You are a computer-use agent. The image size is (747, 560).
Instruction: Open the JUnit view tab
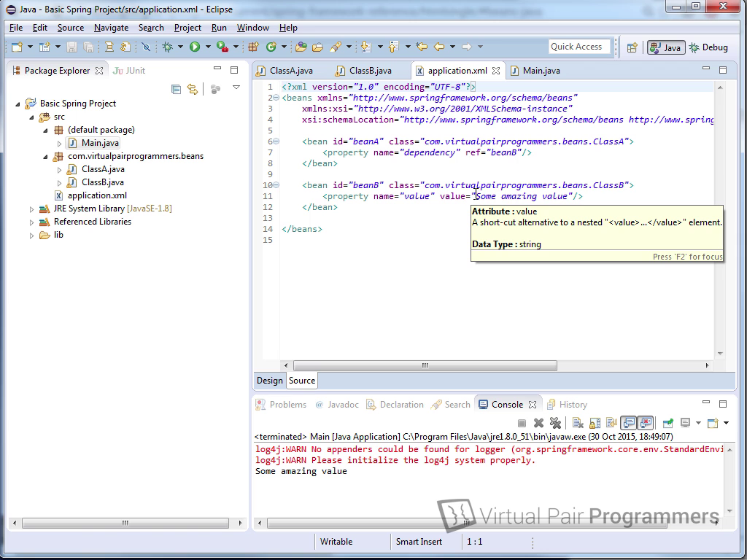[x=129, y=71]
